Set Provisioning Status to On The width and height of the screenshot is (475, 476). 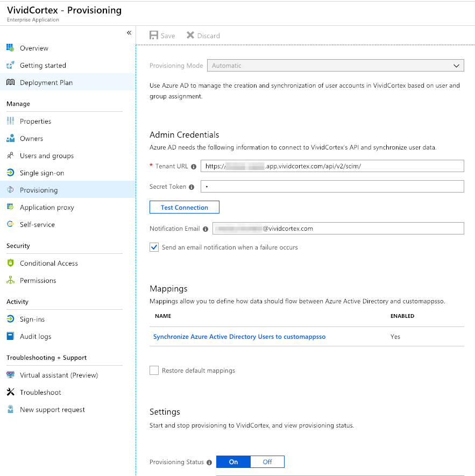(233, 461)
